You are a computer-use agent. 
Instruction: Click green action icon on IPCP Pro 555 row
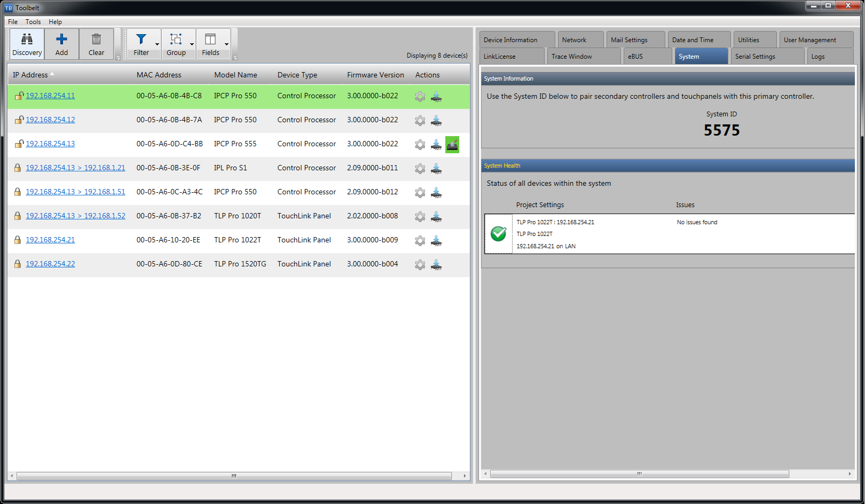pos(452,145)
